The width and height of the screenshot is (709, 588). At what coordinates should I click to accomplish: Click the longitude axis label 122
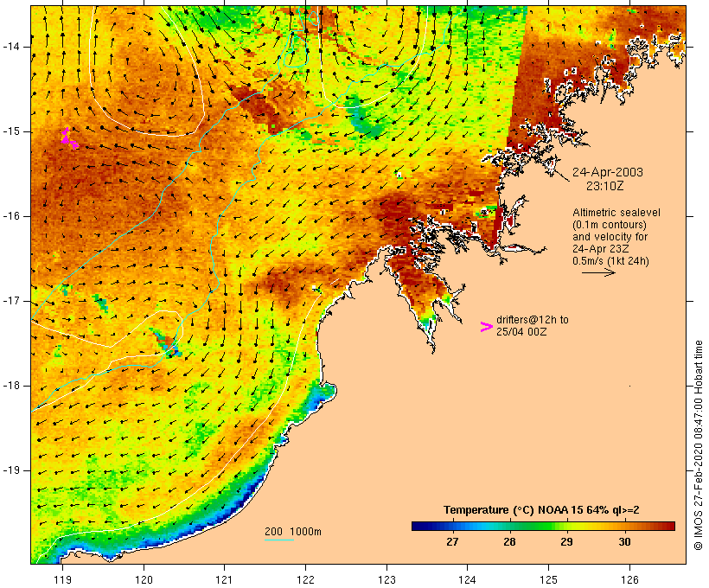pos(305,579)
